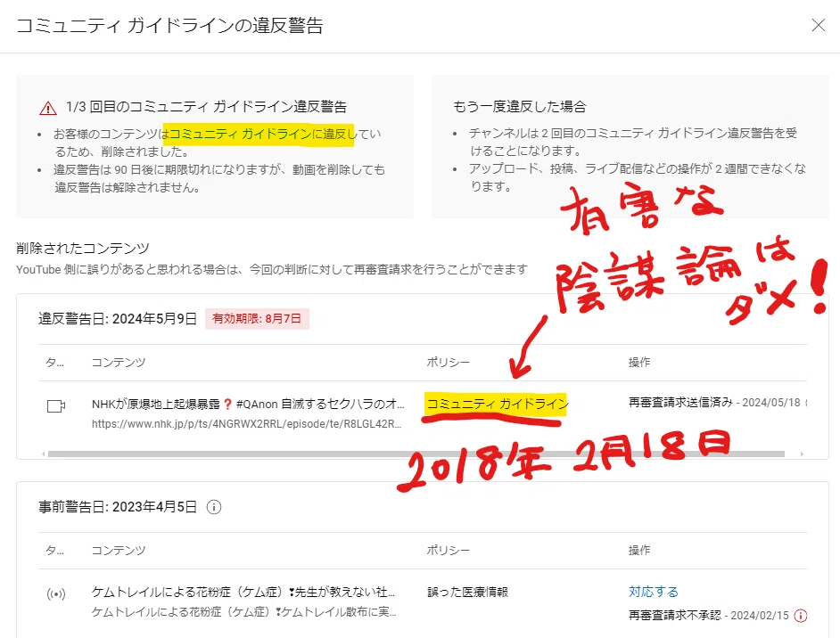The height and width of the screenshot is (638, 840).
Task: Click the truncated タ... header in 2024 table
Action: click(x=54, y=363)
